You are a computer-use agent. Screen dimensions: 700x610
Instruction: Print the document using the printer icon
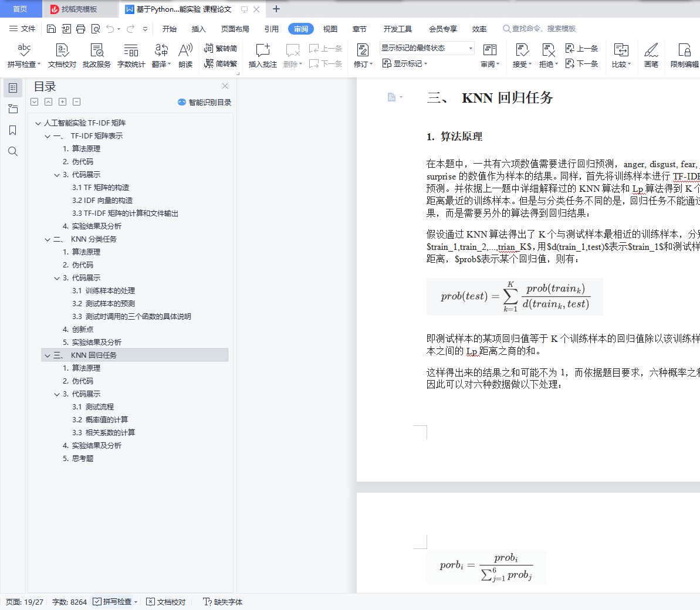click(81, 29)
